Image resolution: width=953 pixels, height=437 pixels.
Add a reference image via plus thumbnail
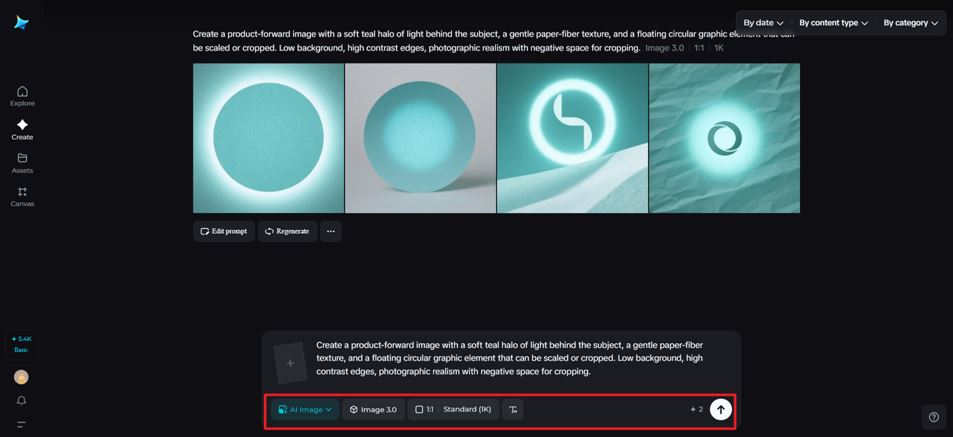[x=290, y=363]
